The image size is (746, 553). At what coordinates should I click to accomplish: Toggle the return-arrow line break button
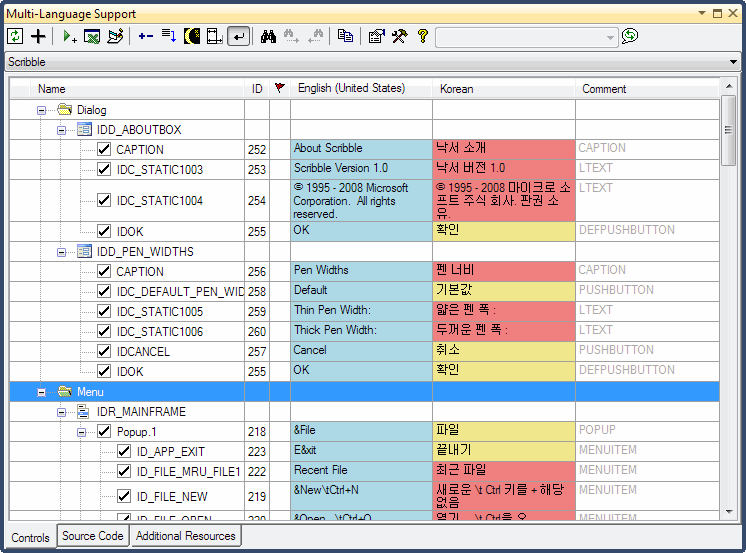239,36
